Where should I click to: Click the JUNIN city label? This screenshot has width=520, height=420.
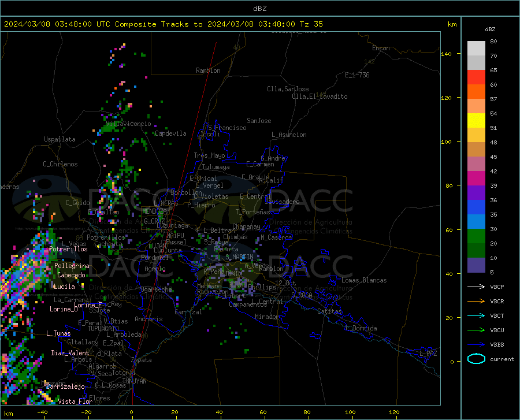pyautogui.click(x=233, y=274)
